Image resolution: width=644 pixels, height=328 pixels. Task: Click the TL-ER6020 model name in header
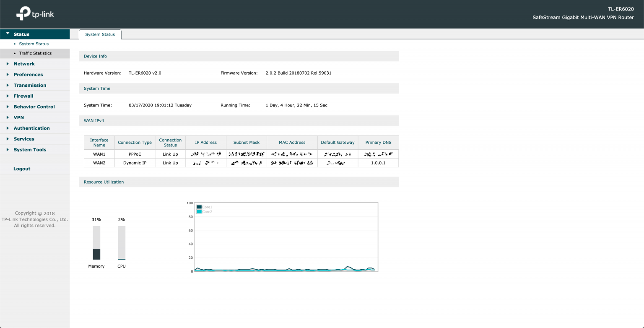coord(621,9)
